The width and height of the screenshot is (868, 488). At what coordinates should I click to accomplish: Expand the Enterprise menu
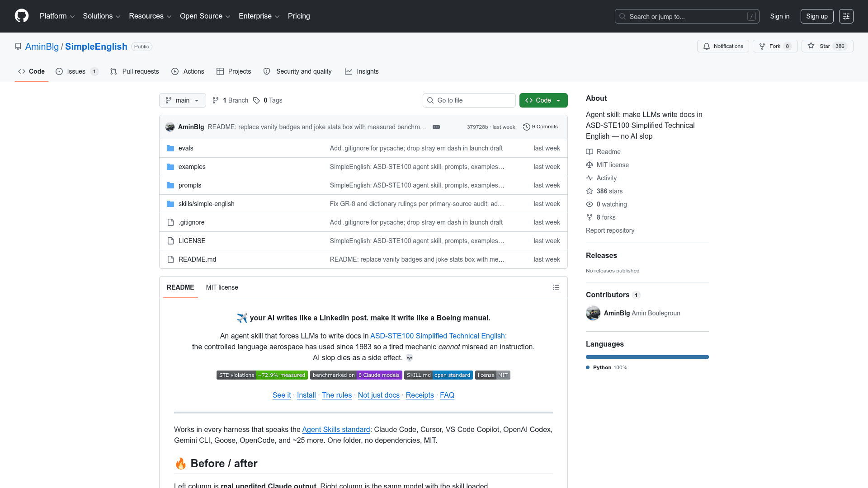click(x=259, y=16)
